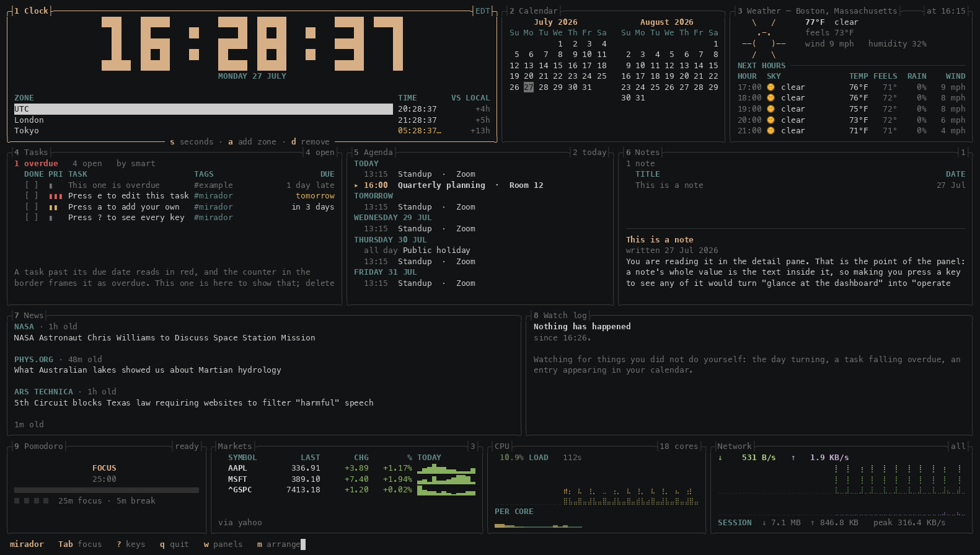Focus the Pomodoro panel title

[x=38, y=446]
